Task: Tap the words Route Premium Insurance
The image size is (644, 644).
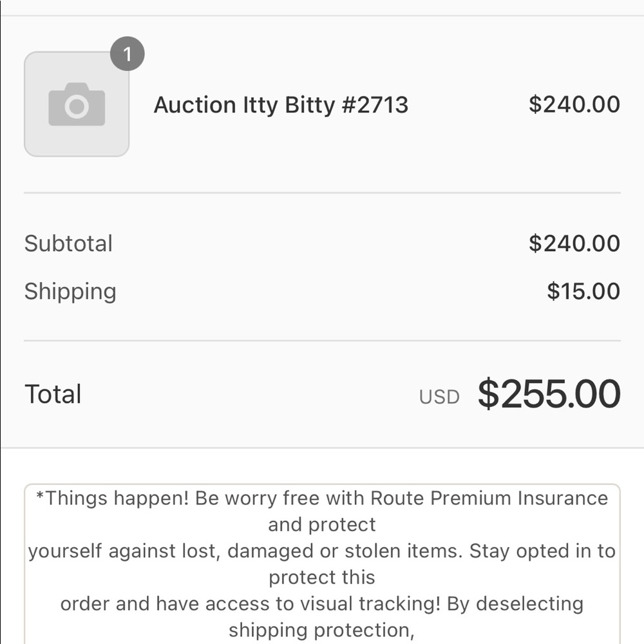Action: [489, 498]
